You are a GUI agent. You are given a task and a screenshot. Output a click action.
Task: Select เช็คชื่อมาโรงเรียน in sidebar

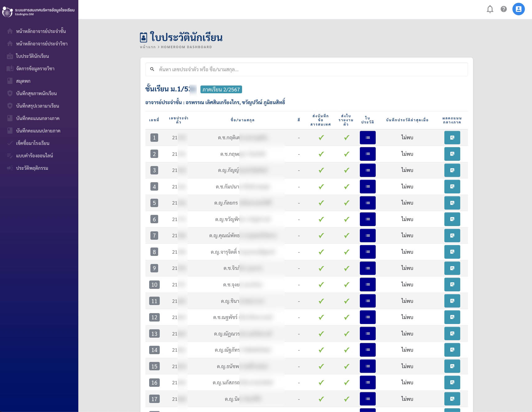[x=33, y=143]
